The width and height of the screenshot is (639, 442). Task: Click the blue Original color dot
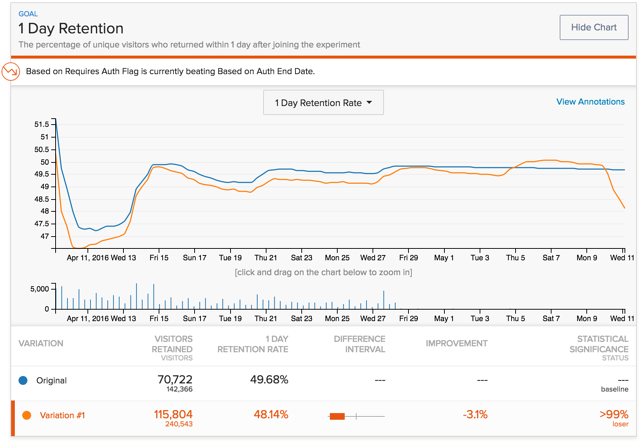(x=23, y=380)
